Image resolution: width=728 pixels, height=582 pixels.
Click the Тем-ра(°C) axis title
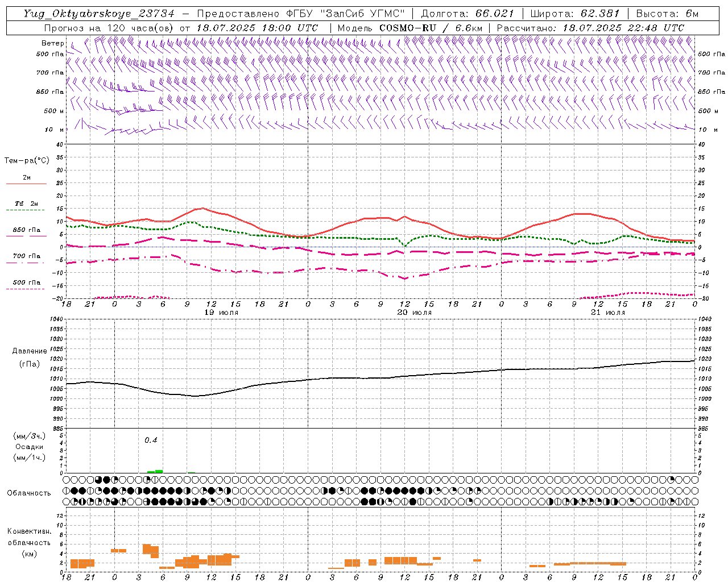(27, 161)
